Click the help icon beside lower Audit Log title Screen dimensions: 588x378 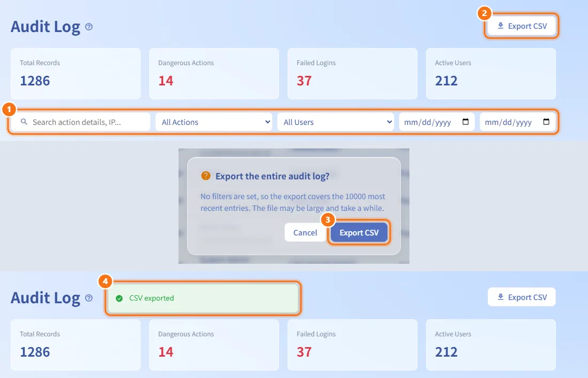click(x=89, y=298)
